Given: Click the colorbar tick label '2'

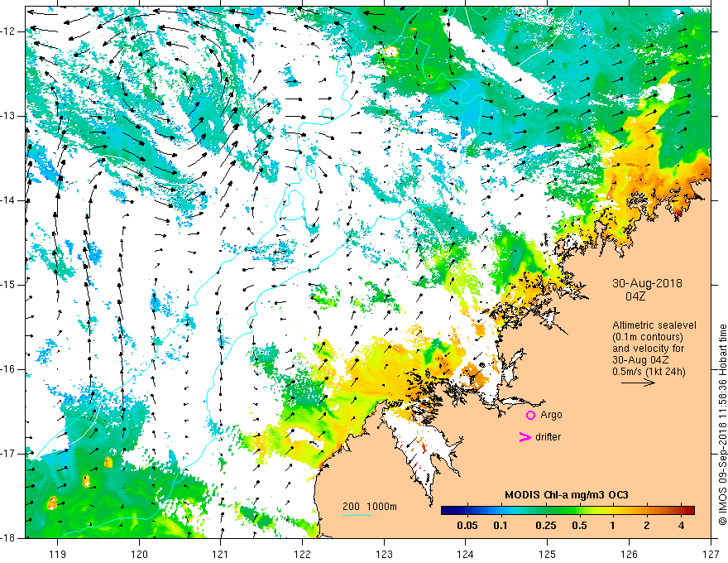Looking at the screenshot, I should click(x=647, y=526).
